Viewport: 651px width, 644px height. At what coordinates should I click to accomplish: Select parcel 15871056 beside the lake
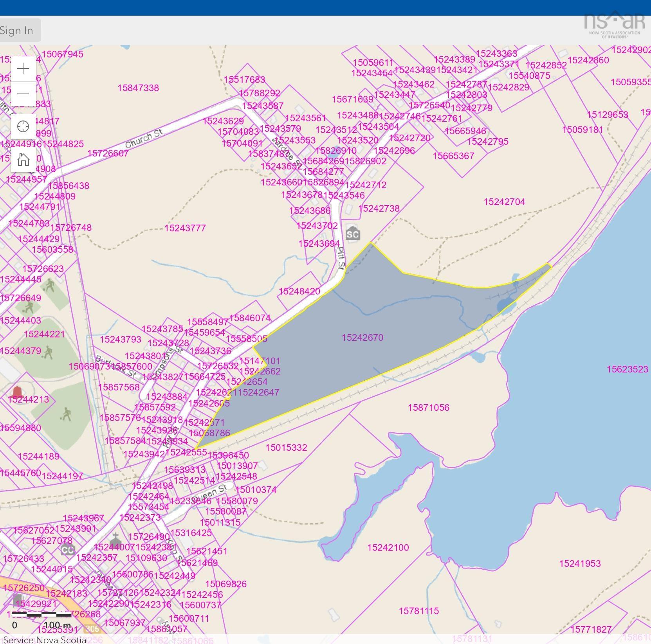[428, 408]
